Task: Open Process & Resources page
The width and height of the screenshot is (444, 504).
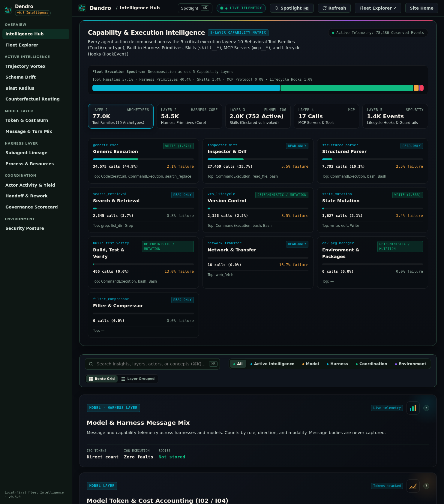Action: coord(36,164)
